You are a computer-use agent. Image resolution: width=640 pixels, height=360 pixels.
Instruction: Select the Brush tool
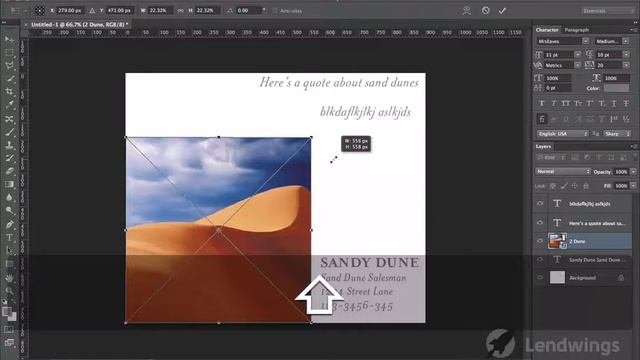point(9,132)
